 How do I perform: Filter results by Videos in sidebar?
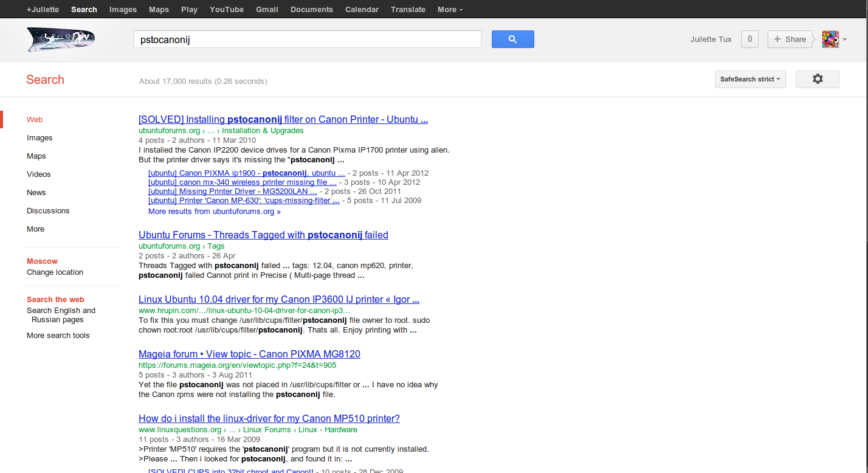pyautogui.click(x=39, y=174)
